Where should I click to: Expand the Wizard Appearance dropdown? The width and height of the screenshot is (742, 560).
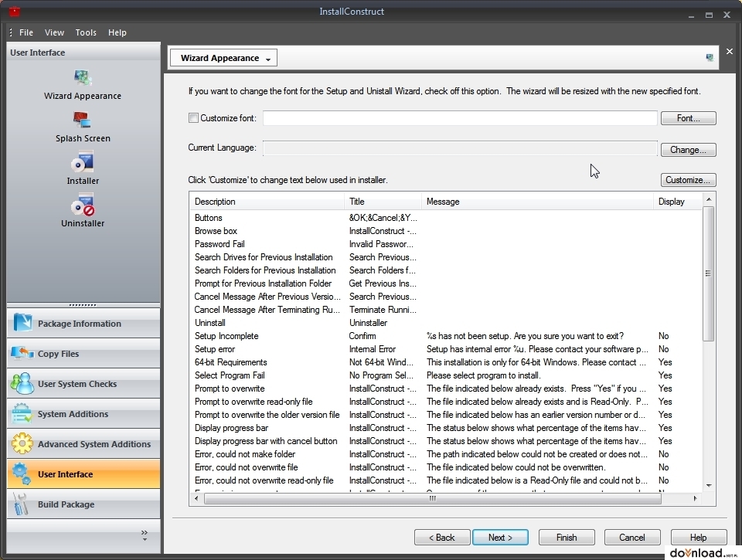click(223, 58)
